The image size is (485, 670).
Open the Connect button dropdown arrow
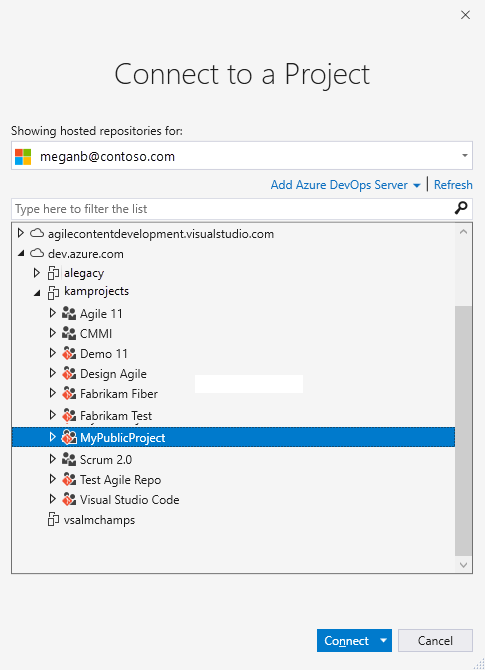(383, 640)
